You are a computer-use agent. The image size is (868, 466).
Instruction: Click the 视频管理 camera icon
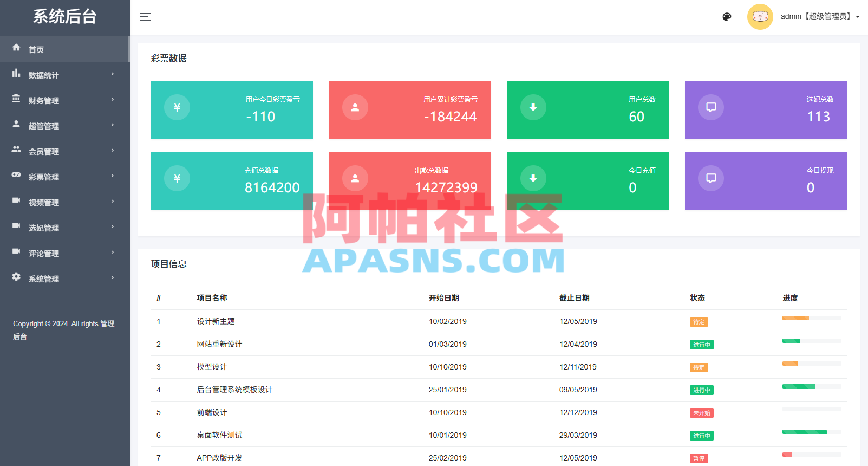pyautogui.click(x=16, y=200)
